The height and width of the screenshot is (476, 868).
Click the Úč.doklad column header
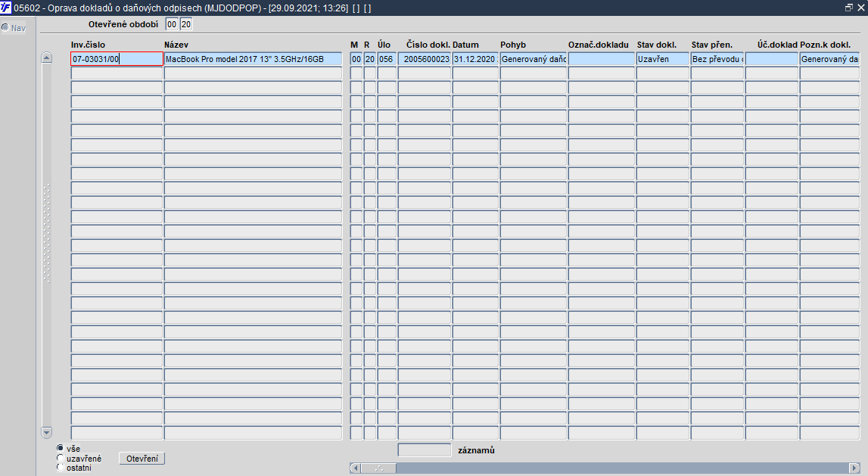[778, 45]
